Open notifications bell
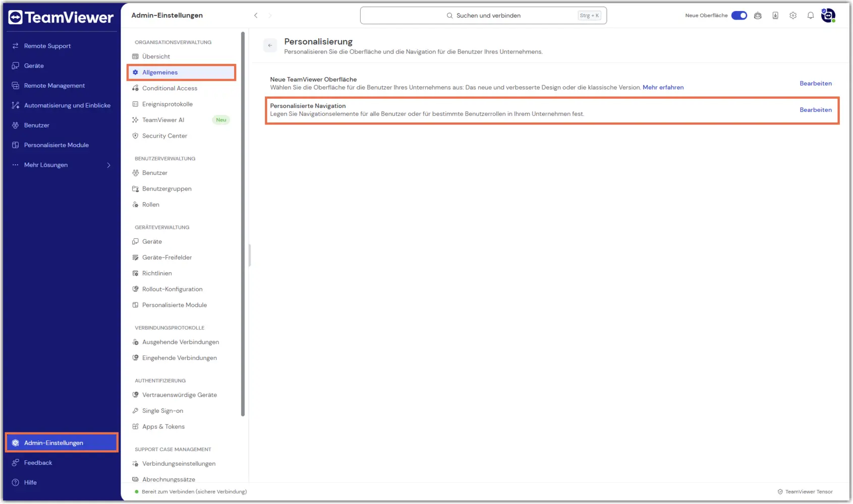 (x=811, y=16)
